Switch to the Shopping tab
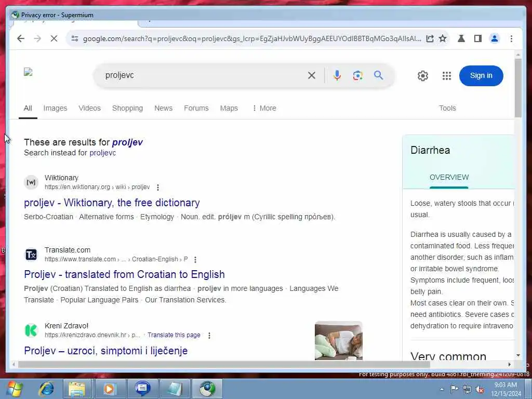 point(128,108)
